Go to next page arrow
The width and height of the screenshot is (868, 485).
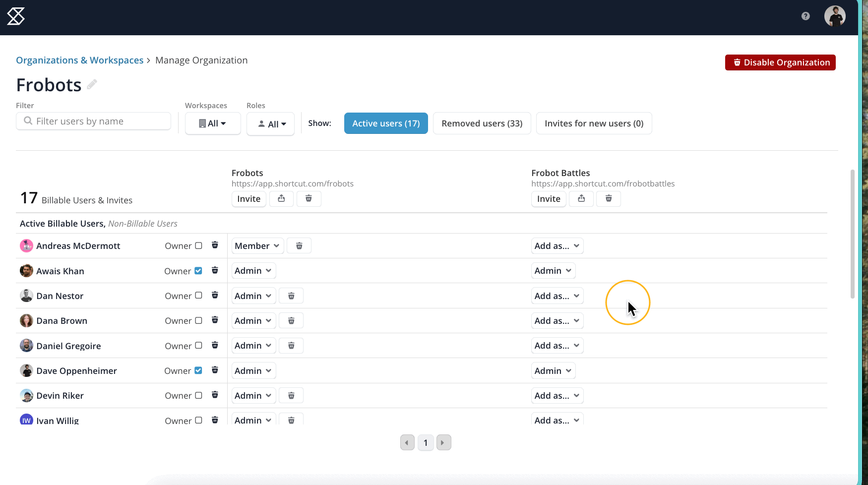pyautogui.click(x=443, y=442)
